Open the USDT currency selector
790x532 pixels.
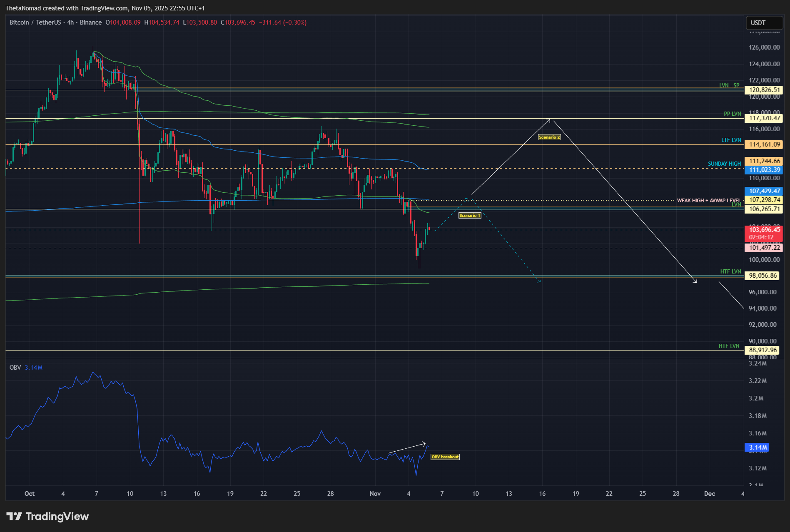click(763, 23)
